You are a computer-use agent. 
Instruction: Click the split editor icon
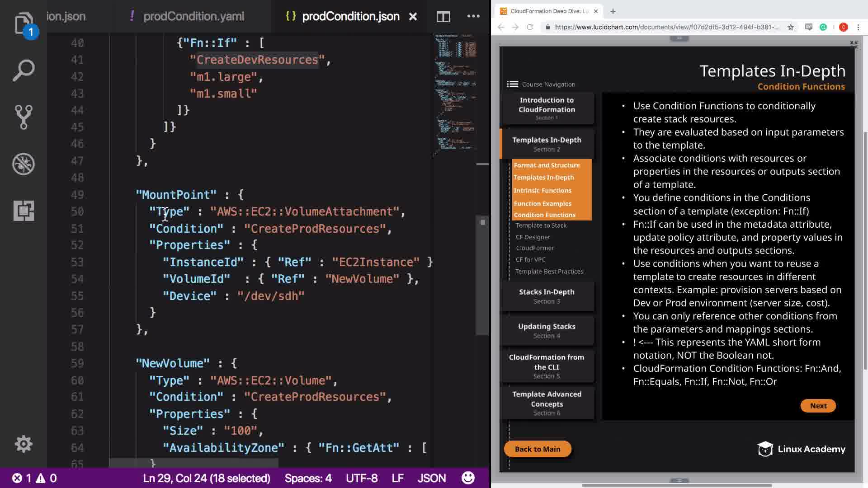[x=443, y=17]
